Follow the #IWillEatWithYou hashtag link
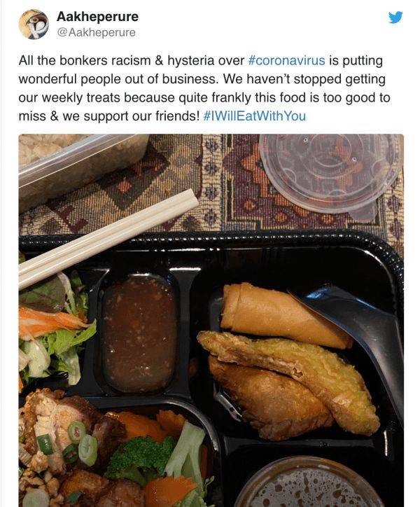This screenshot has width=420, height=507. click(x=255, y=116)
